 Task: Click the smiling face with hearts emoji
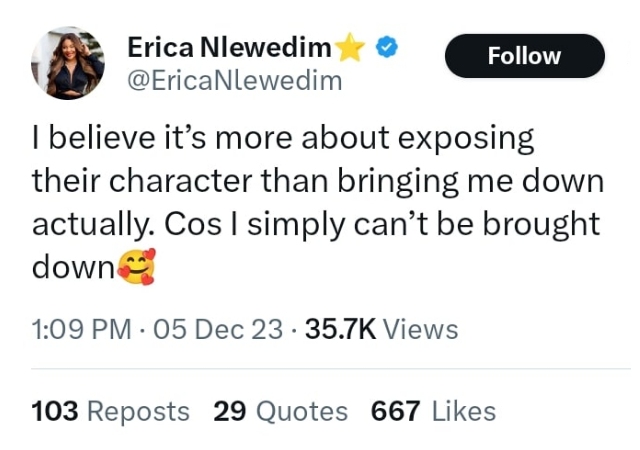tap(136, 267)
